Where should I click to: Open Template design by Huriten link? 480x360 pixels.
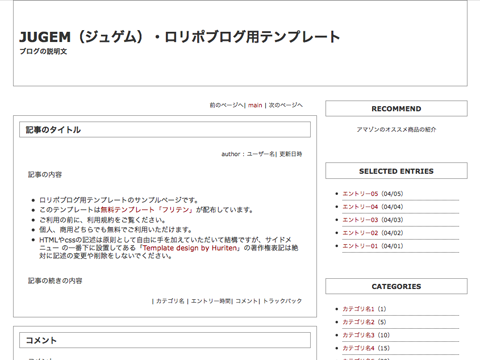191,248
